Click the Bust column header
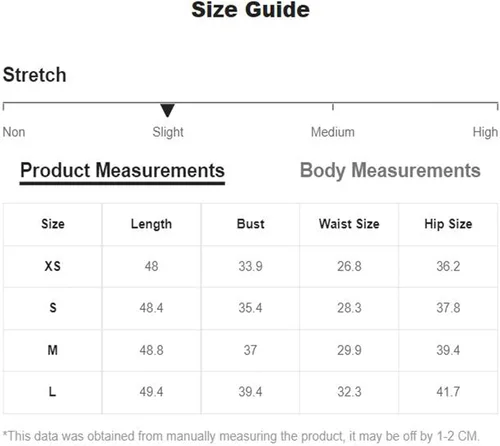Screen dimensions: 500x446 [x=250, y=224]
